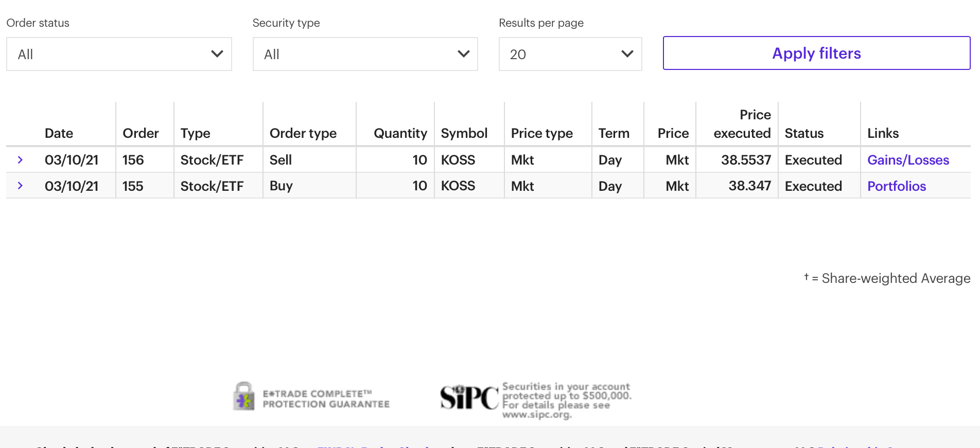Select the Symbol column header

coord(464,133)
